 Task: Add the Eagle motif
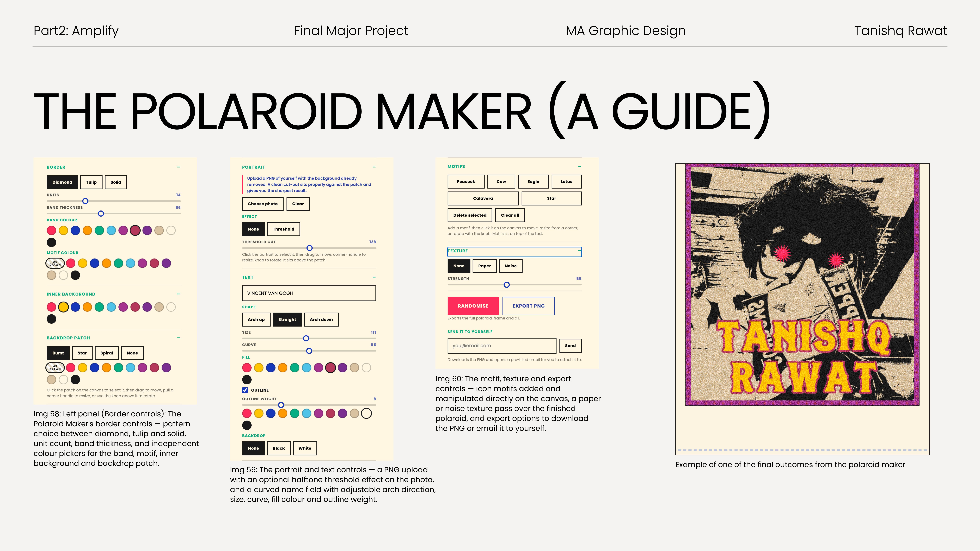tap(533, 181)
